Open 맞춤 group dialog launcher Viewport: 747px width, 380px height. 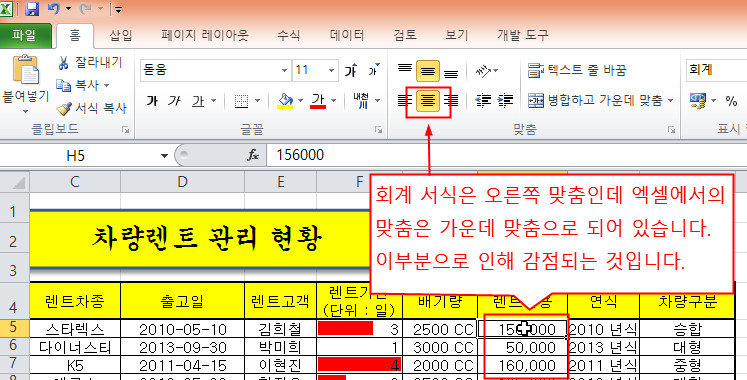click(671, 130)
